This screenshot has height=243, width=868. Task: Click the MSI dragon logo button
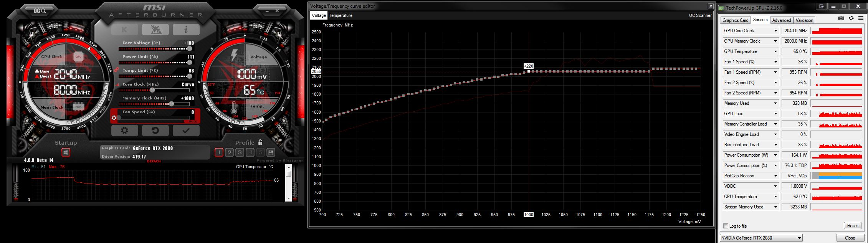(x=155, y=30)
